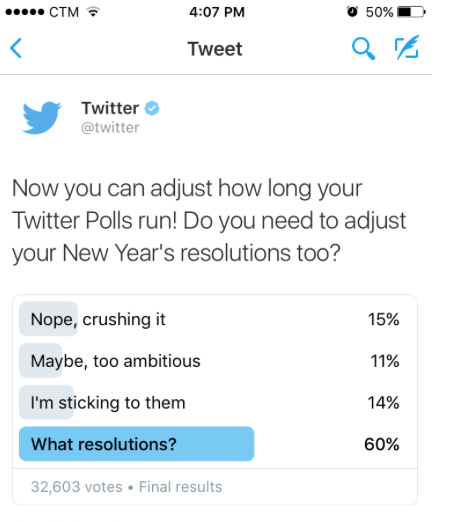The height and width of the screenshot is (522, 451).
Task: Open Twitter's bird avatar profile picture
Action: (x=42, y=118)
